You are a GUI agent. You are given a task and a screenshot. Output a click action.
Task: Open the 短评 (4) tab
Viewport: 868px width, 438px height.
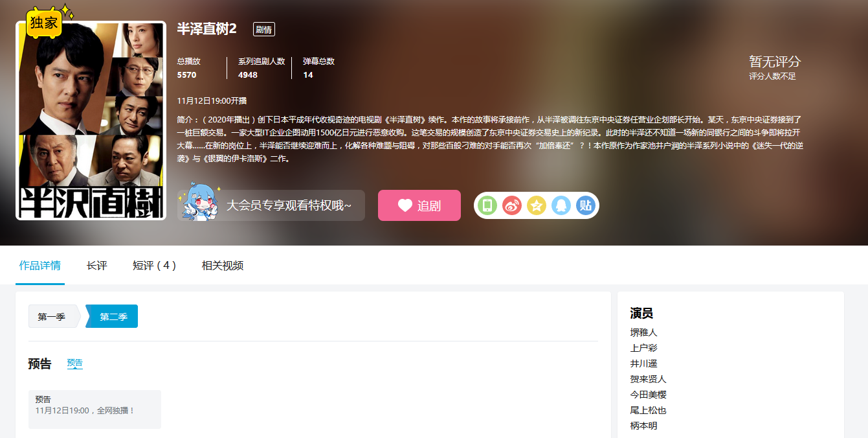click(x=154, y=266)
